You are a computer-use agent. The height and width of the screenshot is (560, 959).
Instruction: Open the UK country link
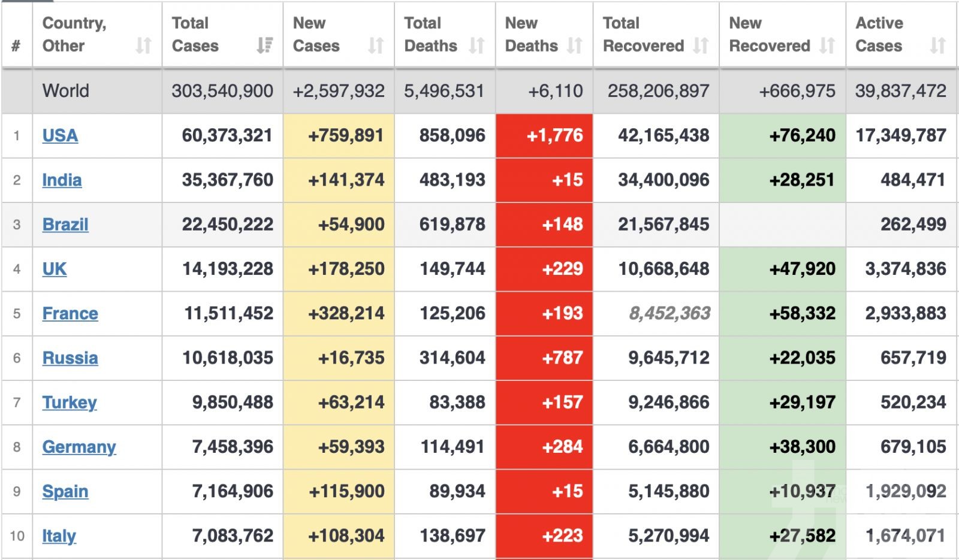pos(55,269)
